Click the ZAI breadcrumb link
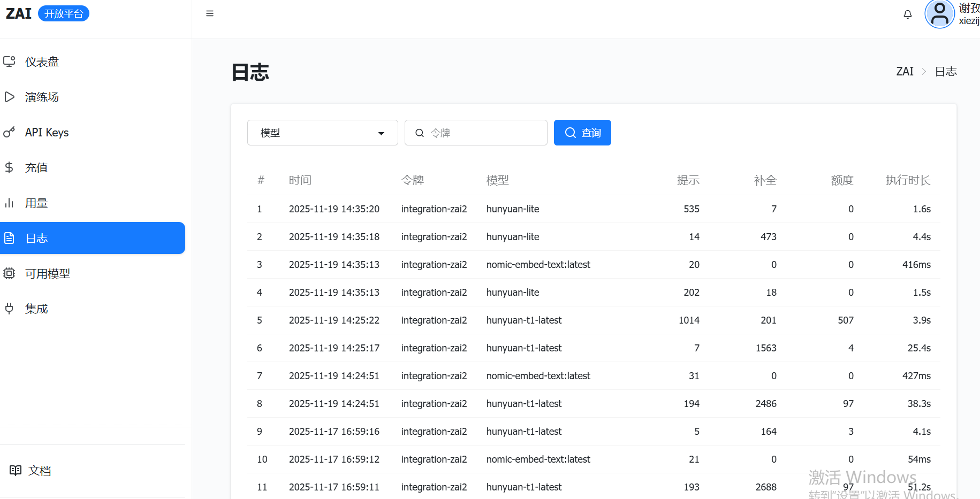 (x=905, y=72)
